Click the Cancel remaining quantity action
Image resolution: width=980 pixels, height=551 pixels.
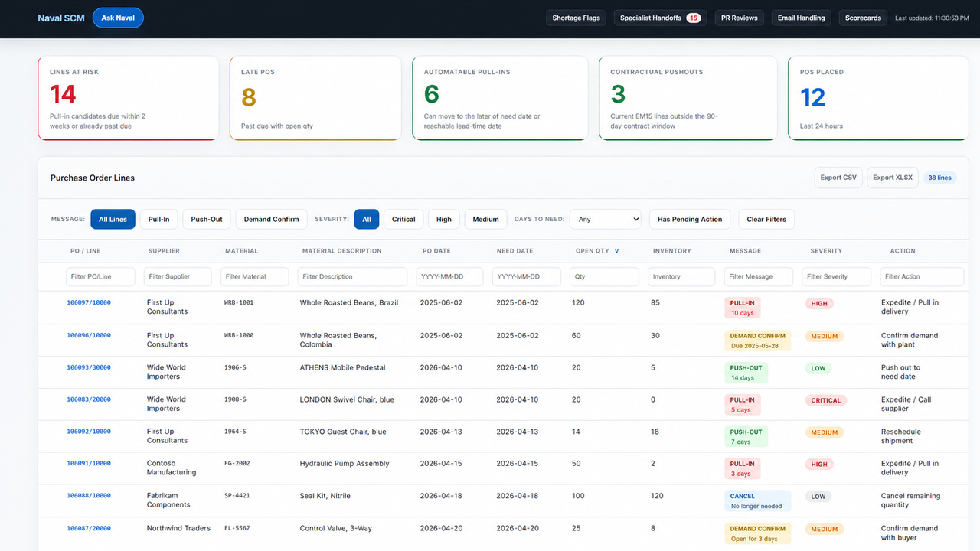pyautogui.click(x=910, y=500)
